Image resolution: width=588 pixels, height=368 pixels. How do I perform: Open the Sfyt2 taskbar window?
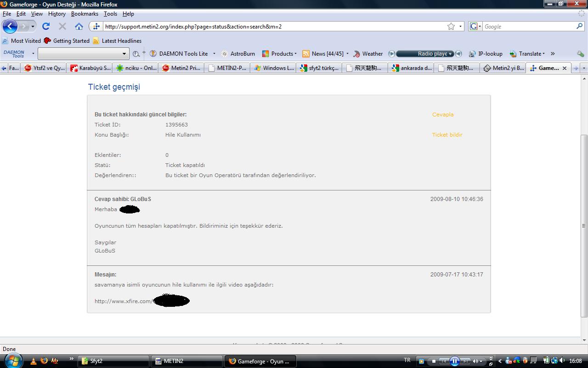(x=113, y=361)
